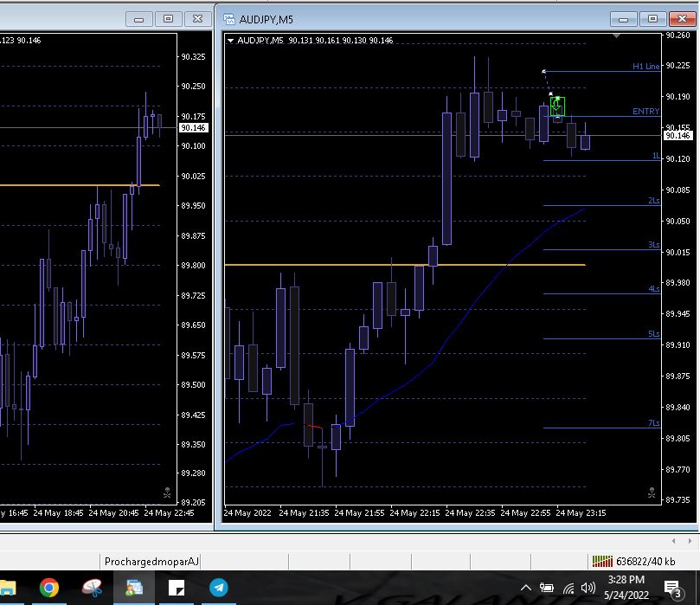The width and height of the screenshot is (700, 605).
Task: Click the ProchargedmoparAJ profile in status bar
Action: (151, 561)
